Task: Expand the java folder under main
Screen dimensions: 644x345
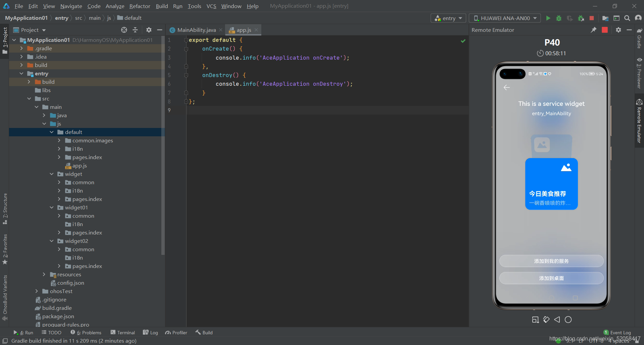Action: pyautogui.click(x=44, y=115)
